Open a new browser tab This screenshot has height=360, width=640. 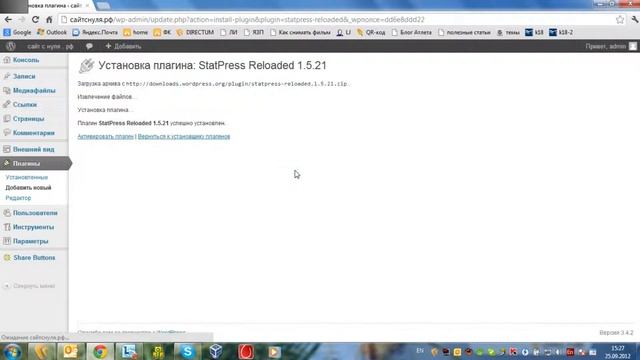(x=103, y=6)
